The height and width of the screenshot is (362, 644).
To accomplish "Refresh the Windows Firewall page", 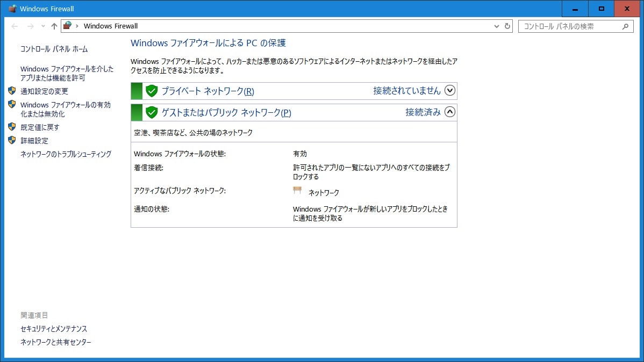I will click(x=507, y=26).
